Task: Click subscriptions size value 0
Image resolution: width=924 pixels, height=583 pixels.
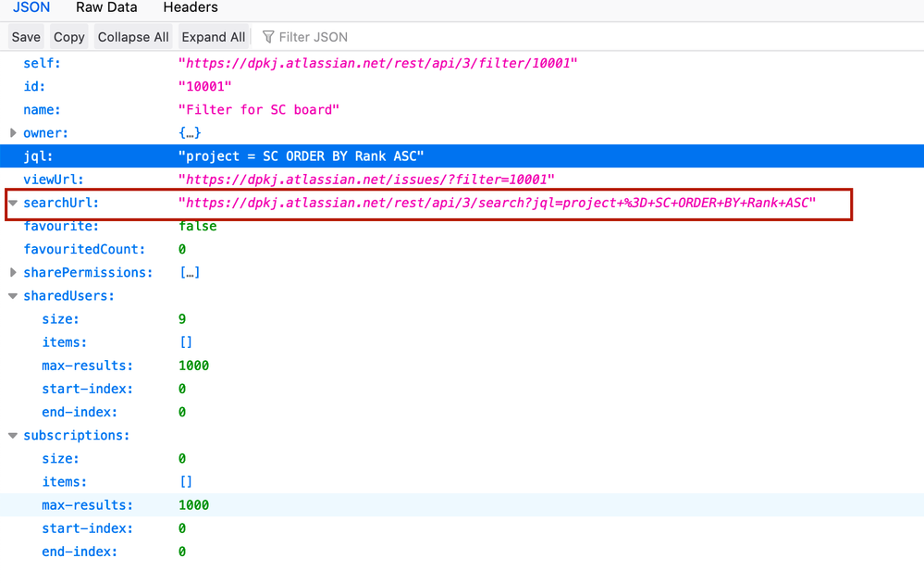Action: [x=182, y=459]
